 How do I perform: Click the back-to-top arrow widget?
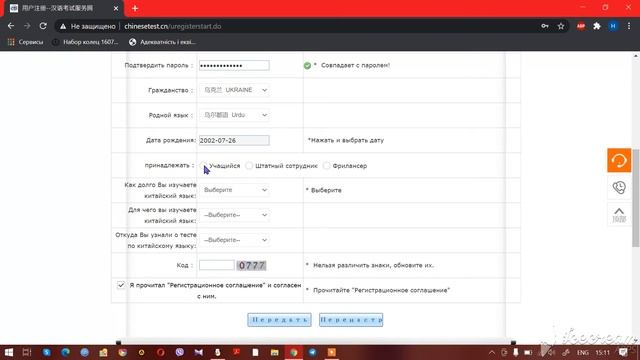coord(619,214)
